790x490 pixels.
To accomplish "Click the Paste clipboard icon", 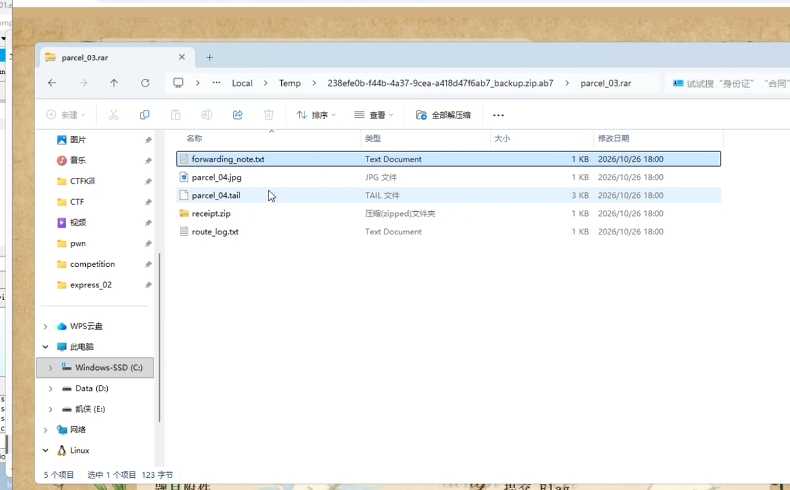I will coord(175,115).
